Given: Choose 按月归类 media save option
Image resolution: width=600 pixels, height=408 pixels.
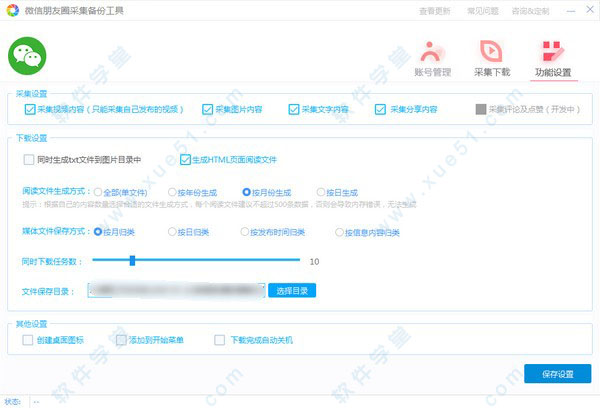Looking at the screenshot, I should 98,232.
